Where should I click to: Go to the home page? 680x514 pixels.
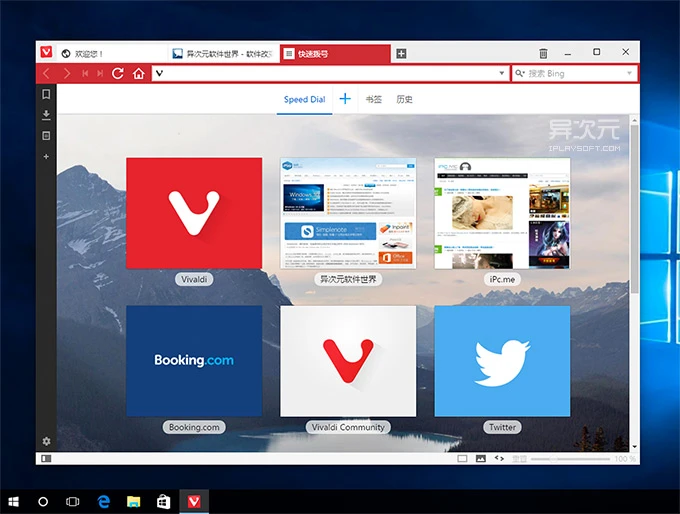pyautogui.click(x=138, y=73)
